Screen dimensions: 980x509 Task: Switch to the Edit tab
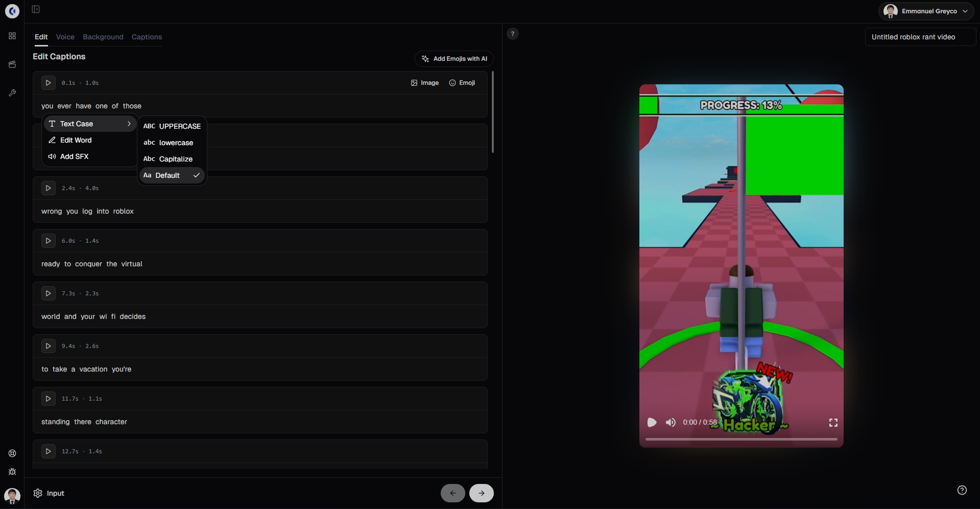[x=41, y=37]
